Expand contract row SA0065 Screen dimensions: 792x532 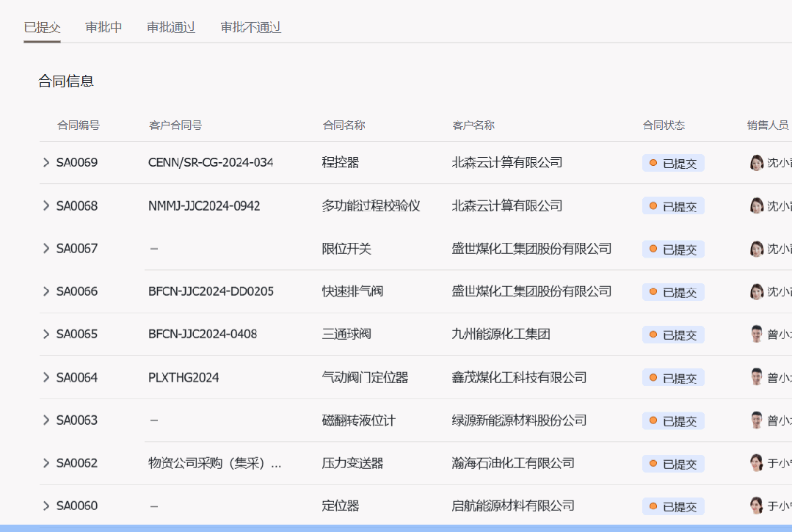pyautogui.click(x=46, y=335)
